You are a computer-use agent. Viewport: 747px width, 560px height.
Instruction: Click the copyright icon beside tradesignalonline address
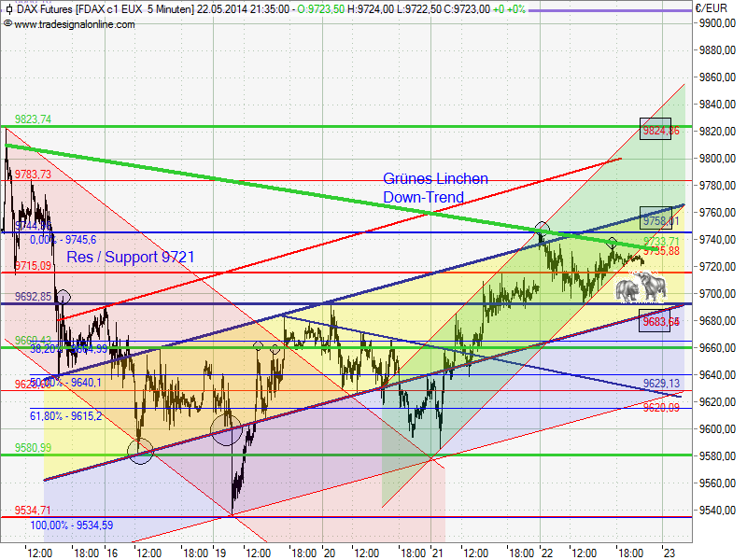pos(7,23)
